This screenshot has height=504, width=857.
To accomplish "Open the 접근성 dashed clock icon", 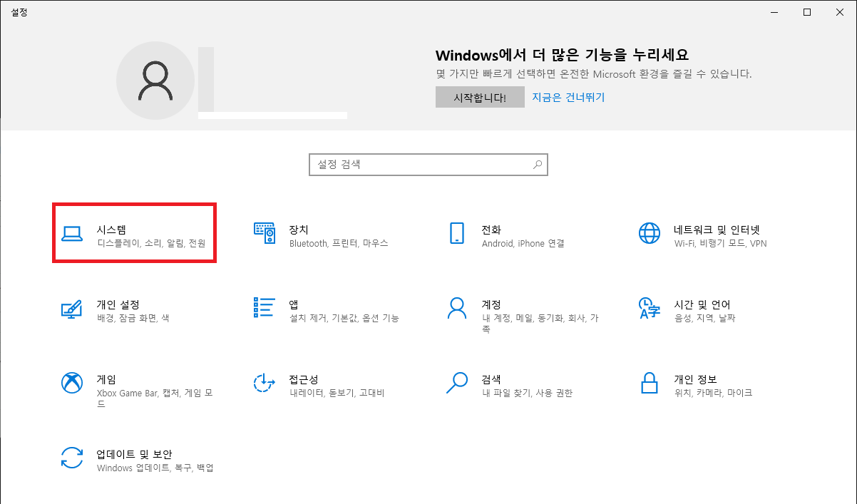I will click(x=265, y=382).
